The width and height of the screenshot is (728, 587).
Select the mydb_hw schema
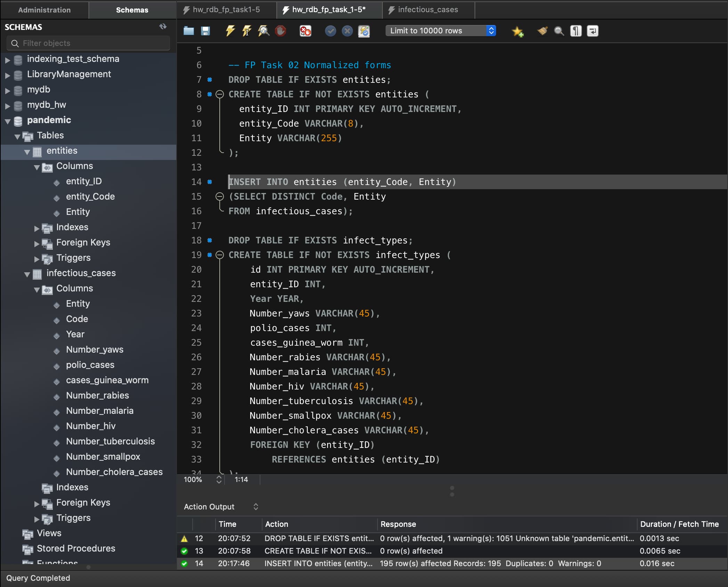tap(46, 105)
